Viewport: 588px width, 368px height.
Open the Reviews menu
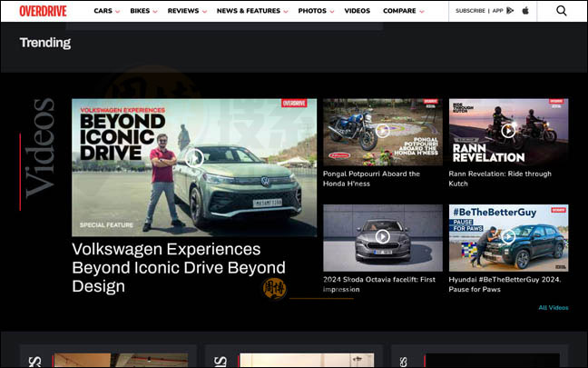coord(183,11)
